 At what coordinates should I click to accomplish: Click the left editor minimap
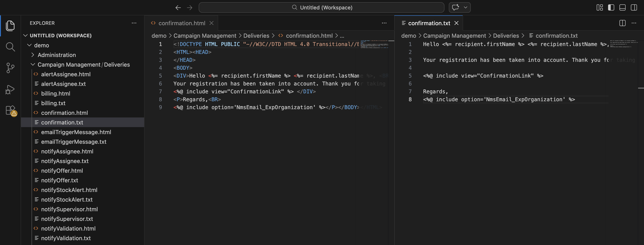click(374, 44)
